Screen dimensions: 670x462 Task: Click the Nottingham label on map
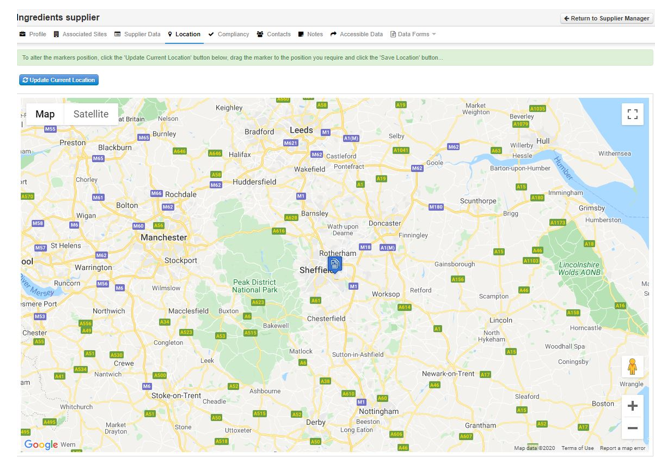[379, 411]
